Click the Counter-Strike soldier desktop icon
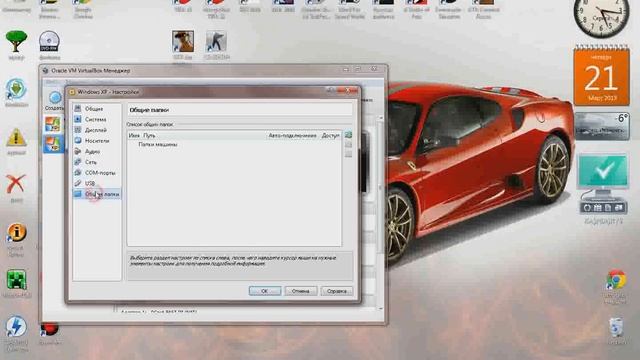Viewport: 640px width, 360px height. coord(216,41)
